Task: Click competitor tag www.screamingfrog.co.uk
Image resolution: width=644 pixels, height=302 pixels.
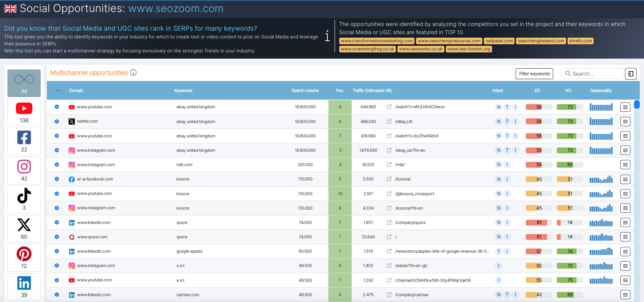Action: tap(368, 49)
